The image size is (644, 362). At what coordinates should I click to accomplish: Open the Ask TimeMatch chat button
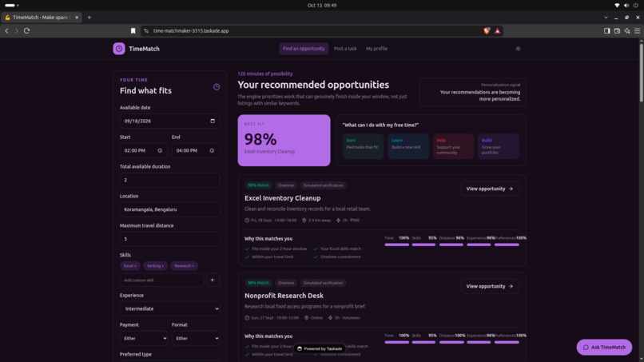(x=604, y=347)
